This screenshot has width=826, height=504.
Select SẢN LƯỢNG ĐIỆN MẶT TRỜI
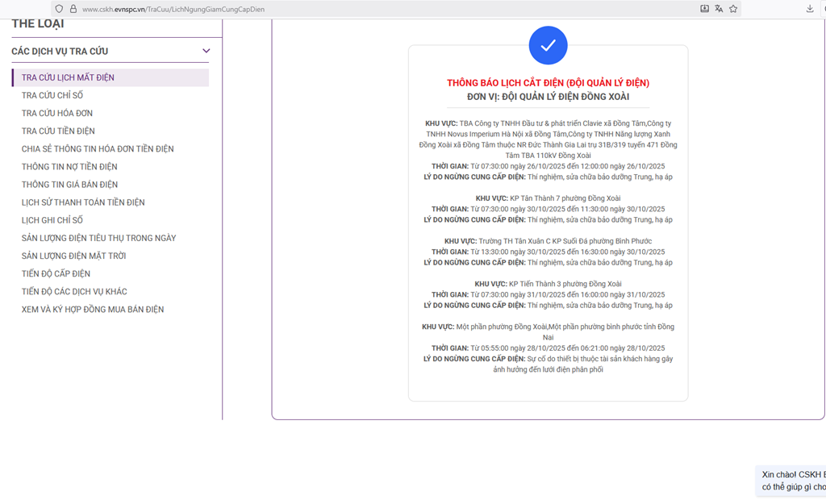coord(73,256)
